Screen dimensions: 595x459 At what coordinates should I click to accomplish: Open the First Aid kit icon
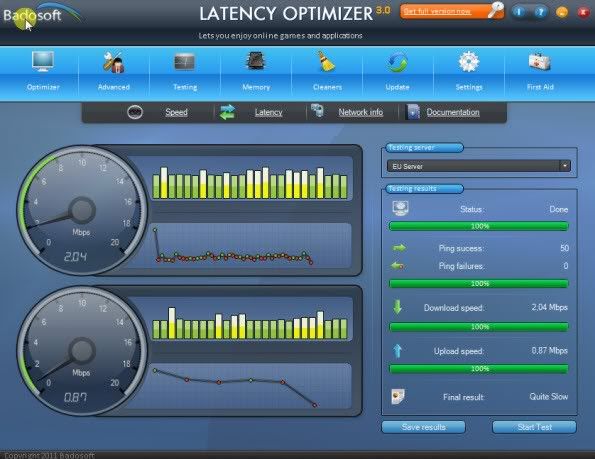click(x=540, y=62)
